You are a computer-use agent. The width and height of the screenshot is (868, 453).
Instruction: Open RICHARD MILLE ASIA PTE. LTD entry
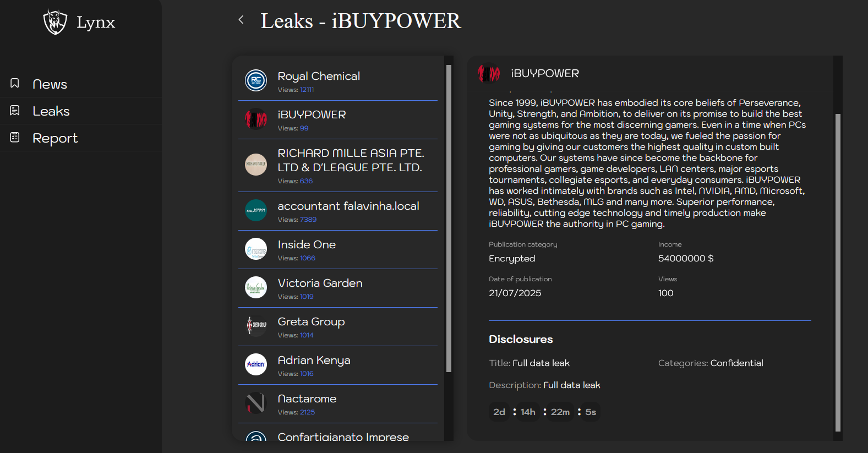click(x=338, y=166)
